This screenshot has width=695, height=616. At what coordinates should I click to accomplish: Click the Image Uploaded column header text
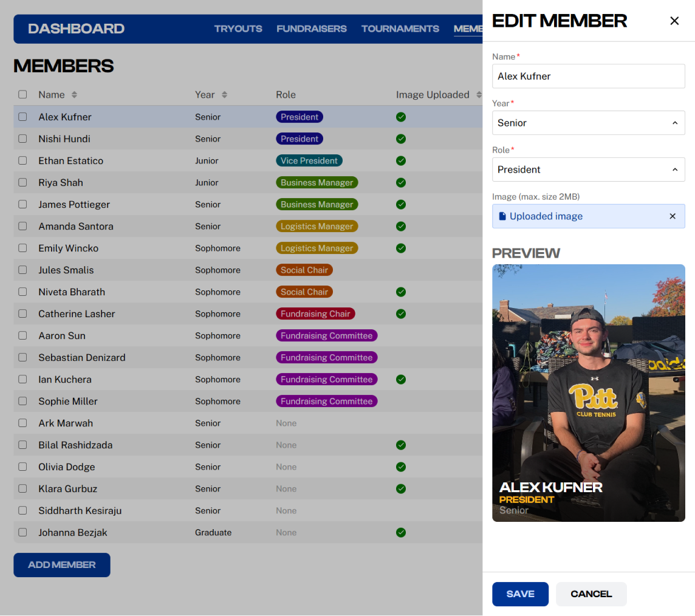point(433,95)
